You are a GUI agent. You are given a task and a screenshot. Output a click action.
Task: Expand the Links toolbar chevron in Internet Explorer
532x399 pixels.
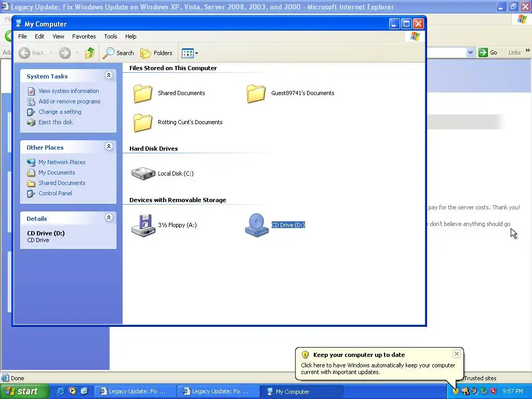528,50
